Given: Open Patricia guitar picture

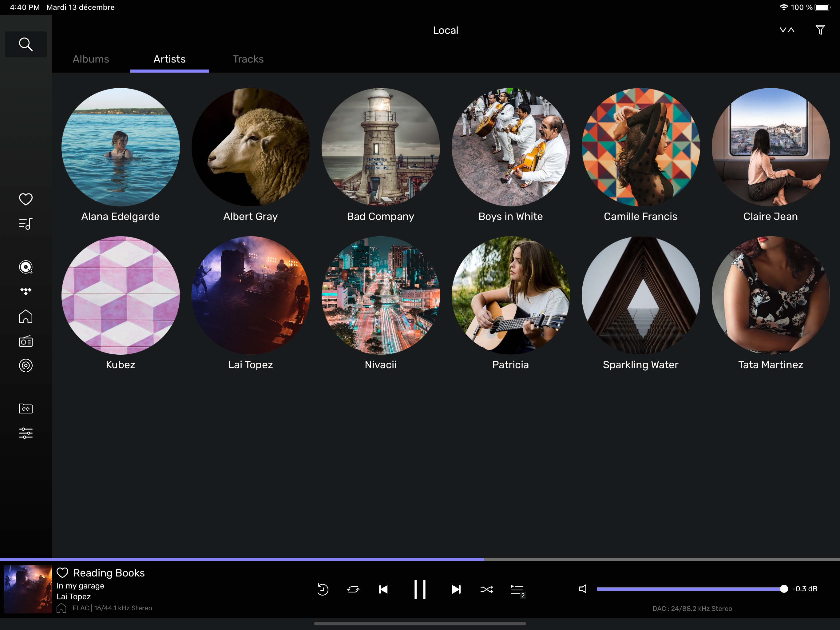Looking at the screenshot, I should pos(510,295).
